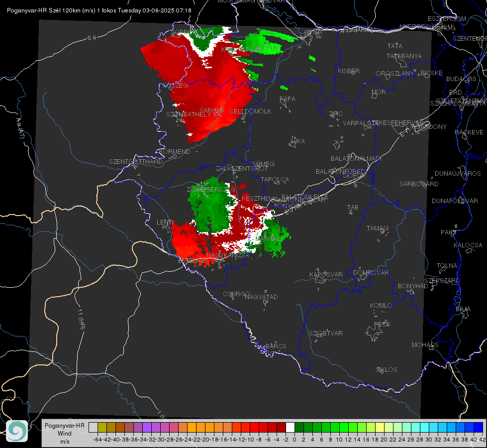487x448 pixels.
Task: Select the SARVAR label
Action: [x=212, y=111]
